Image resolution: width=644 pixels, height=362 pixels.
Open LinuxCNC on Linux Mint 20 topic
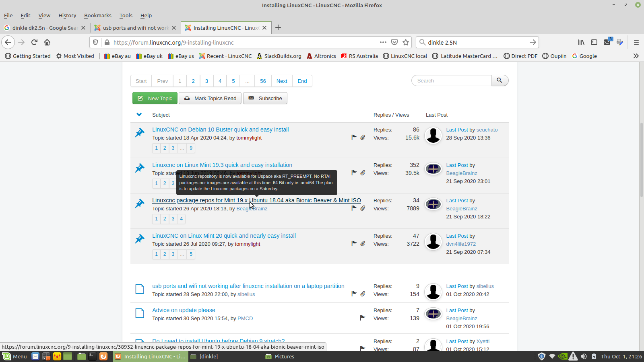[224, 236]
